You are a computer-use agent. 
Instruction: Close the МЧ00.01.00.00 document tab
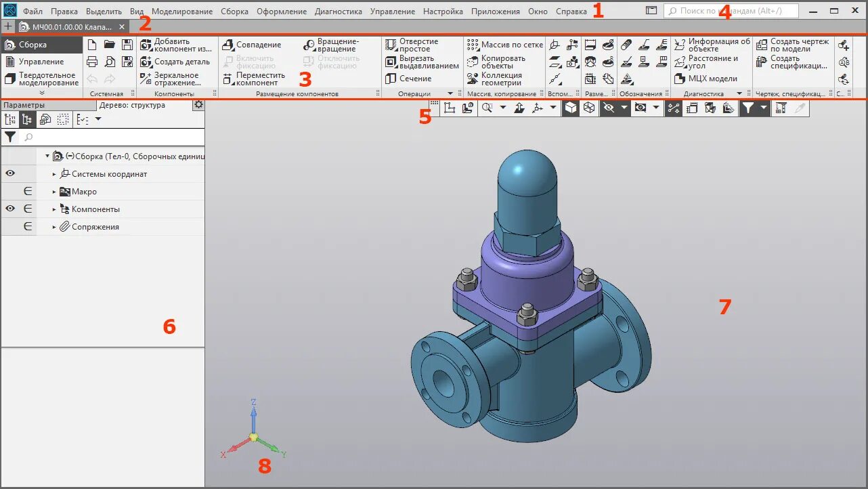tap(122, 26)
